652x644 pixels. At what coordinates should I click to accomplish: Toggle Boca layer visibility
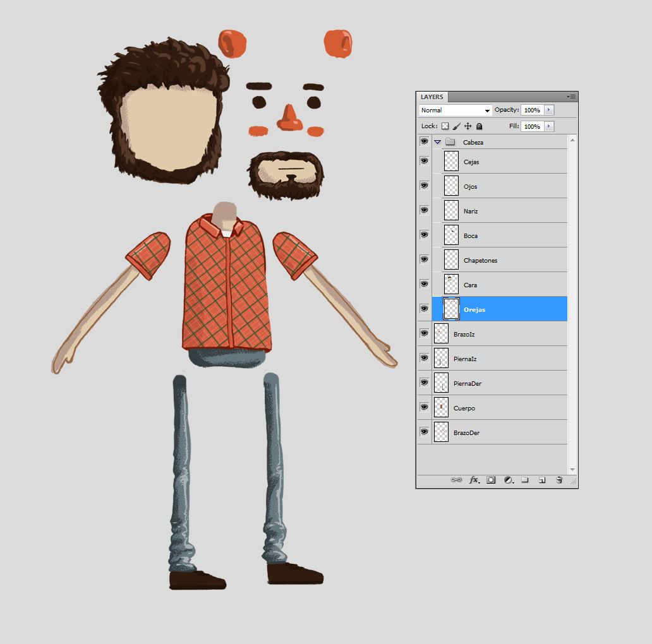point(424,235)
